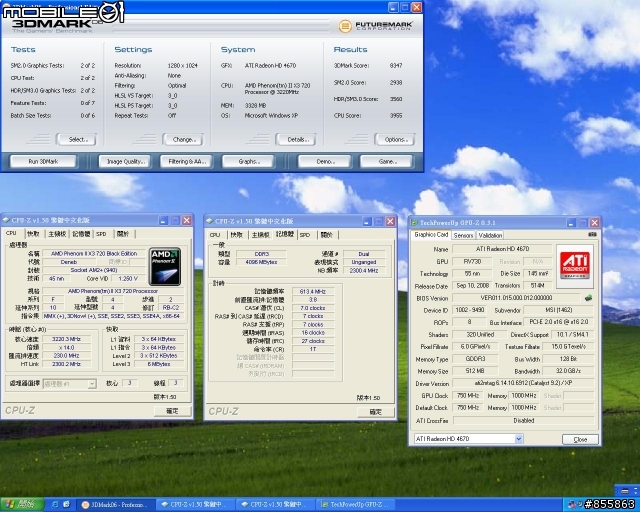This screenshot has width=640, height=512.
Task: Click the NB frequency value 2300.4 MHz
Action: point(364,271)
